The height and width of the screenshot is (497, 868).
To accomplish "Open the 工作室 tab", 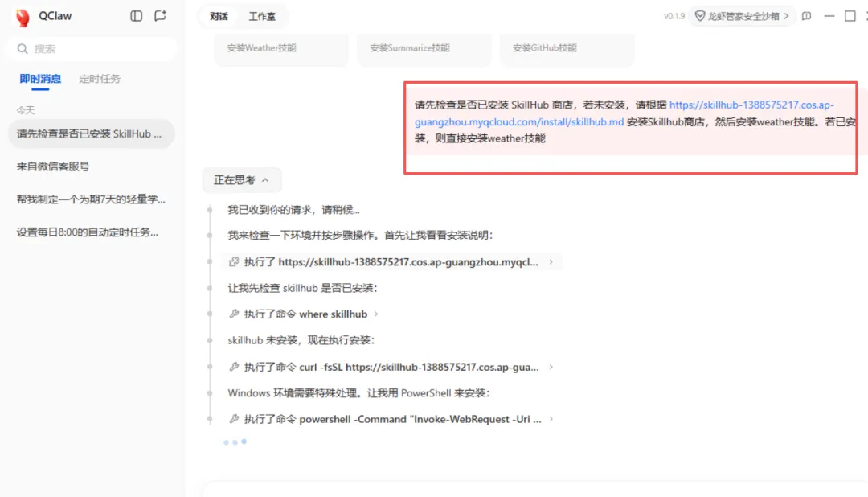I will [262, 17].
